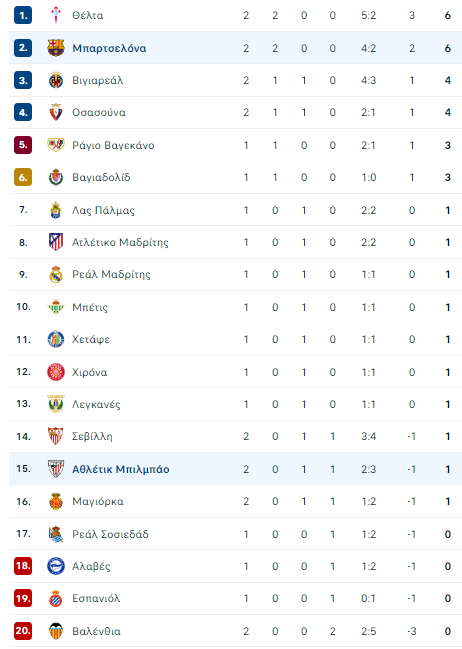Select the Osasuna team logo
The height and width of the screenshot is (649, 462).
56,112
